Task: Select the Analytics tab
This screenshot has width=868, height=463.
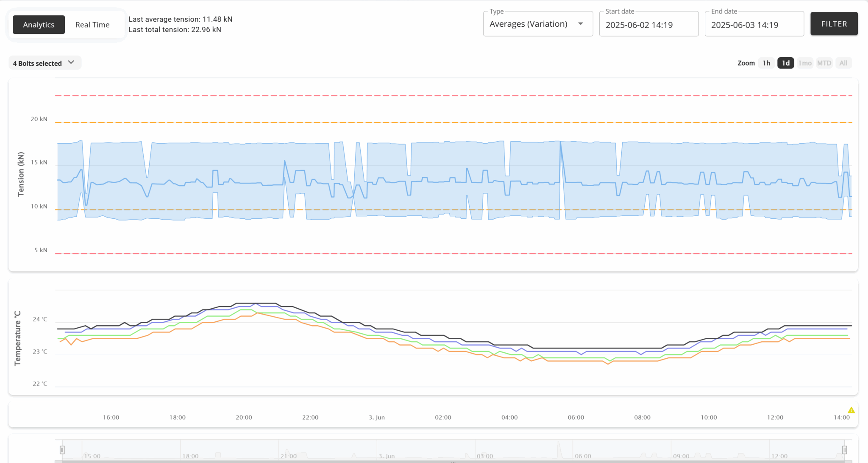Action: pyautogui.click(x=39, y=24)
